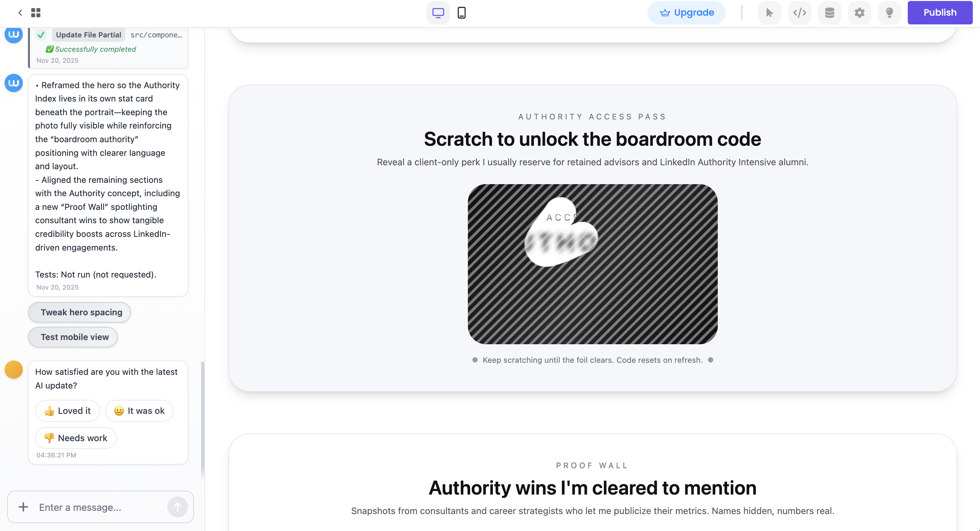Image resolution: width=980 pixels, height=531 pixels.
Task: Select the cursor pointer tool
Action: [x=769, y=13]
